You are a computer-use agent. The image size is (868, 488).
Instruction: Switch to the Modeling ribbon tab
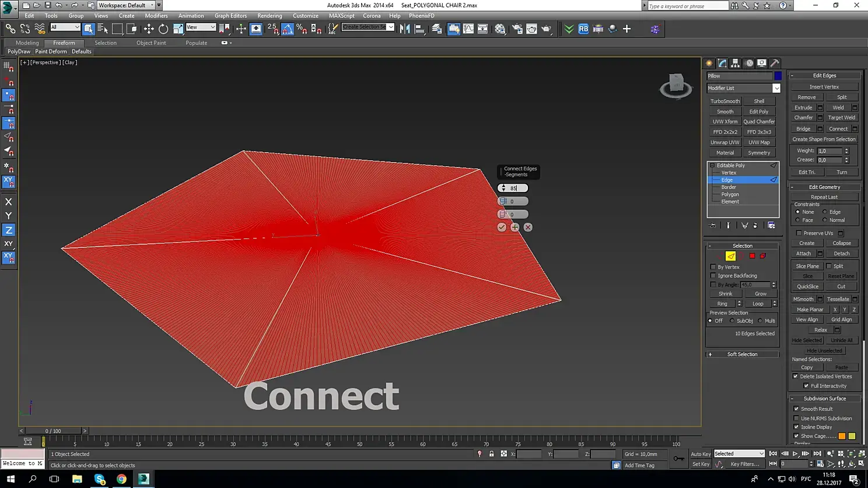pos(27,43)
